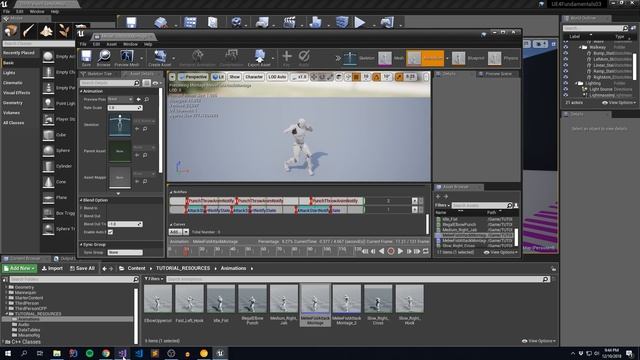Click the Save All button

point(82,268)
